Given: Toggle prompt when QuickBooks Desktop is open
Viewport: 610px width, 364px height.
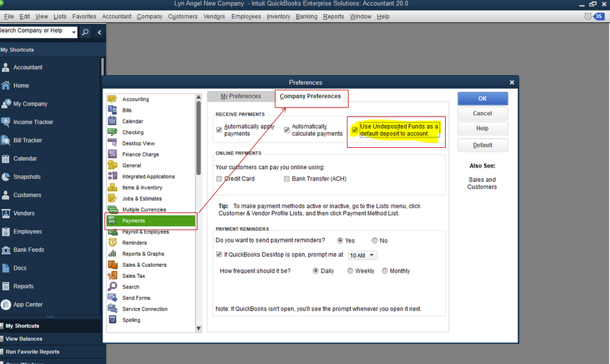Looking at the screenshot, I should tap(219, 255).
